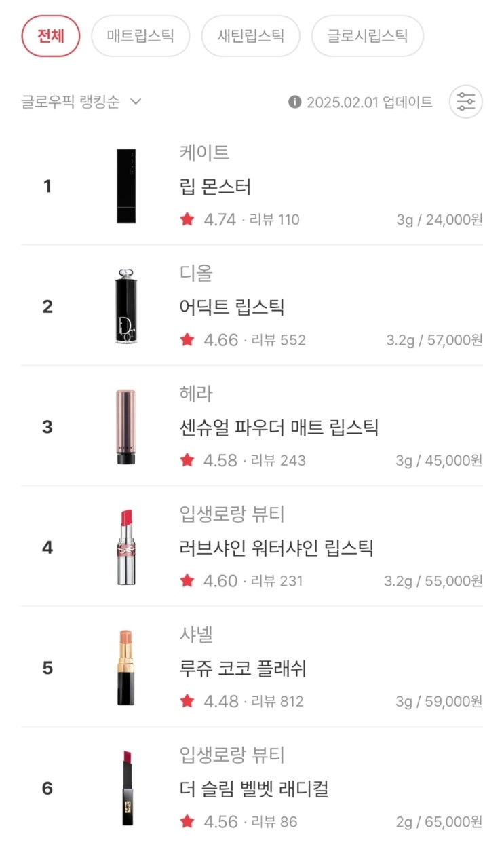Tap the red star on 립 몬스터

pyautogui.click(x=187, y=219)
